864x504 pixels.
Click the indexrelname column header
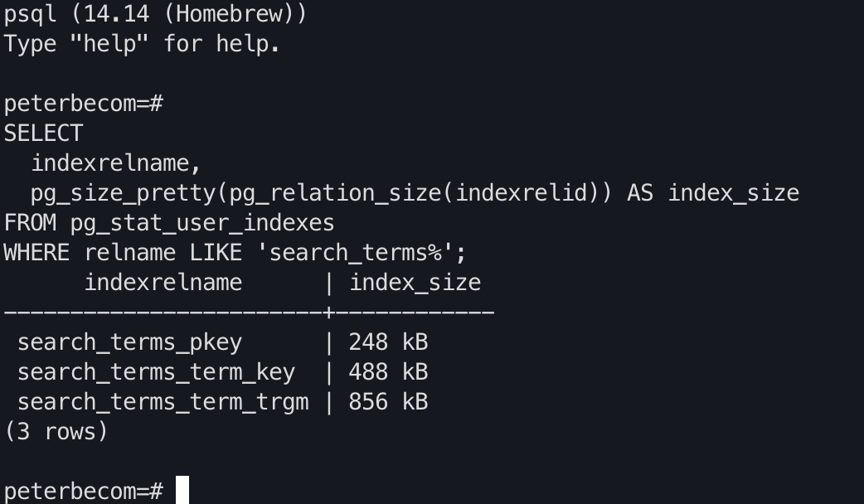163,283
